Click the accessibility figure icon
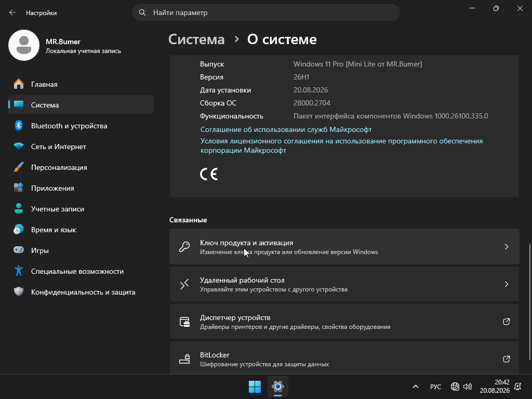This screenshot has width=532, height=399. pos(19,271)
